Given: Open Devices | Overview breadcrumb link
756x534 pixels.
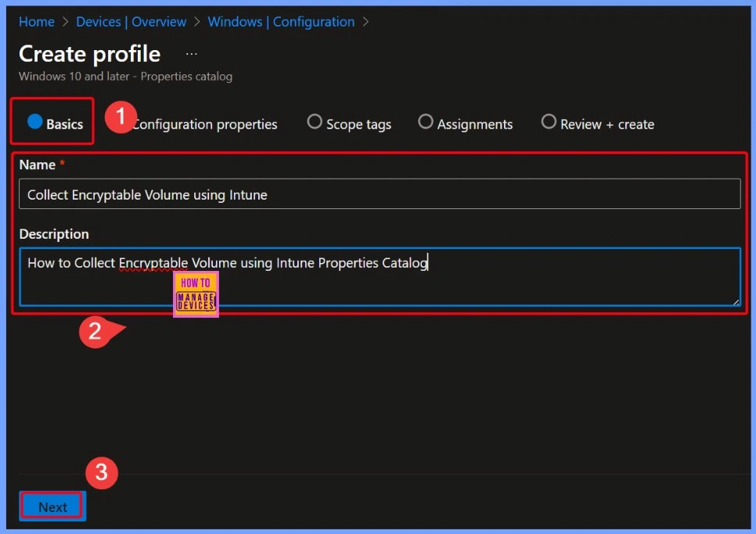Looking at the screenshot, I should pos(131,22).
